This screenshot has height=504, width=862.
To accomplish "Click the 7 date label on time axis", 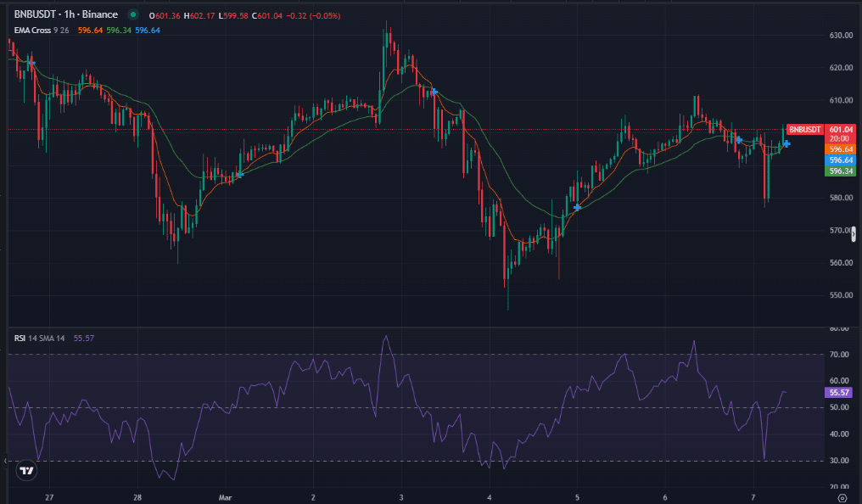I will 753,497.
